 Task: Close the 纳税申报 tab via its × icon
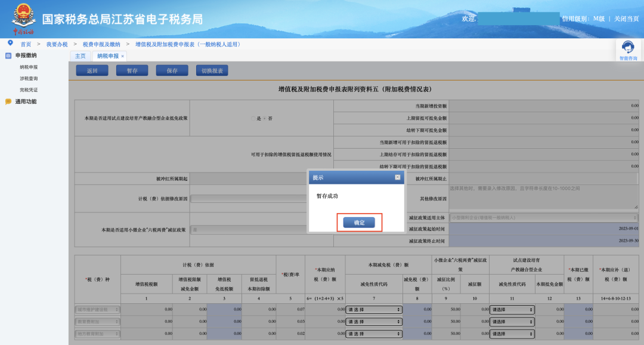(x=123, y=56)
